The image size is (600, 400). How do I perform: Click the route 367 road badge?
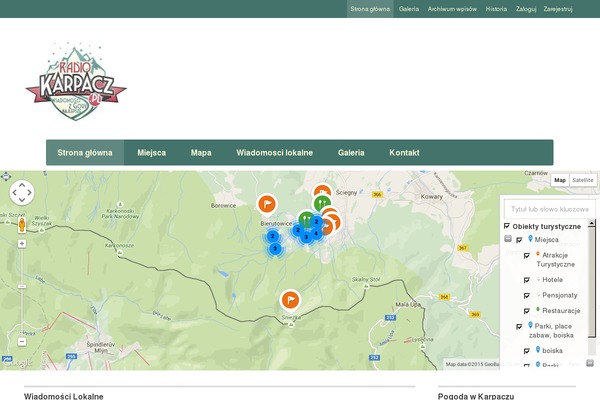point(463,248)
